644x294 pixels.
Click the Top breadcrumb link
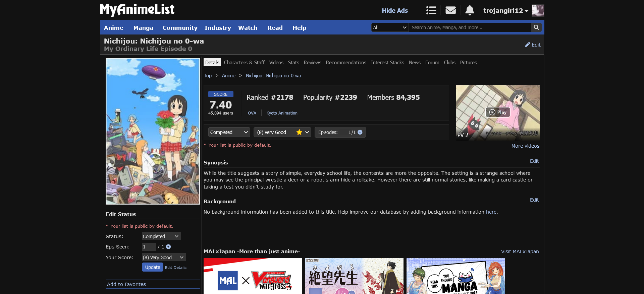tap(208, 76)
